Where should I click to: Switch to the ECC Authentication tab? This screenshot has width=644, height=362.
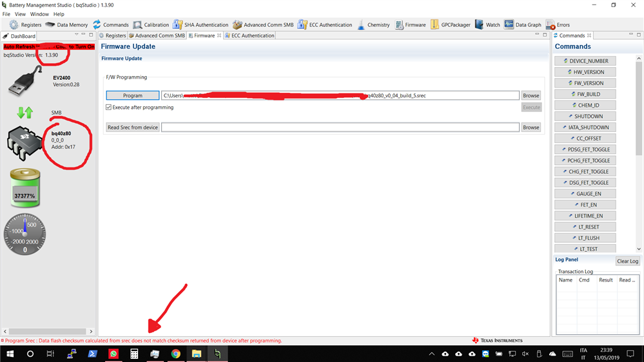pos(249,35)
